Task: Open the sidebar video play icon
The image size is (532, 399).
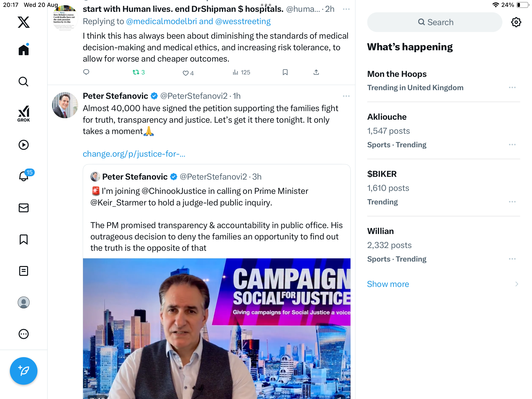Action: pos(24,145)
